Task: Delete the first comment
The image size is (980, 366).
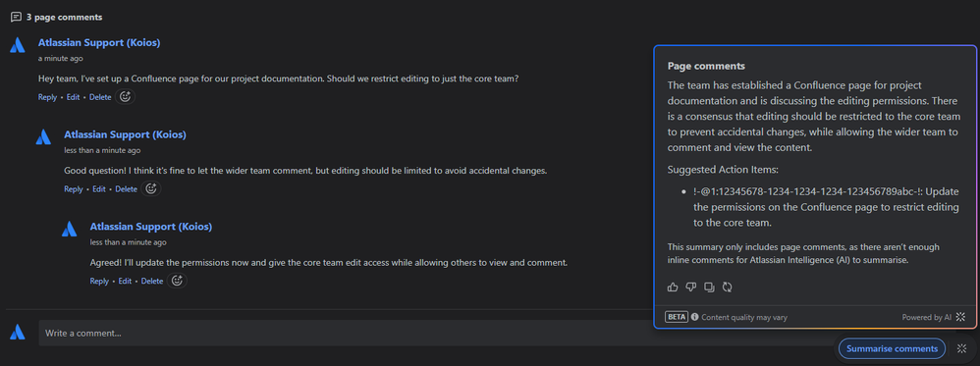Action: coord(100,97)
